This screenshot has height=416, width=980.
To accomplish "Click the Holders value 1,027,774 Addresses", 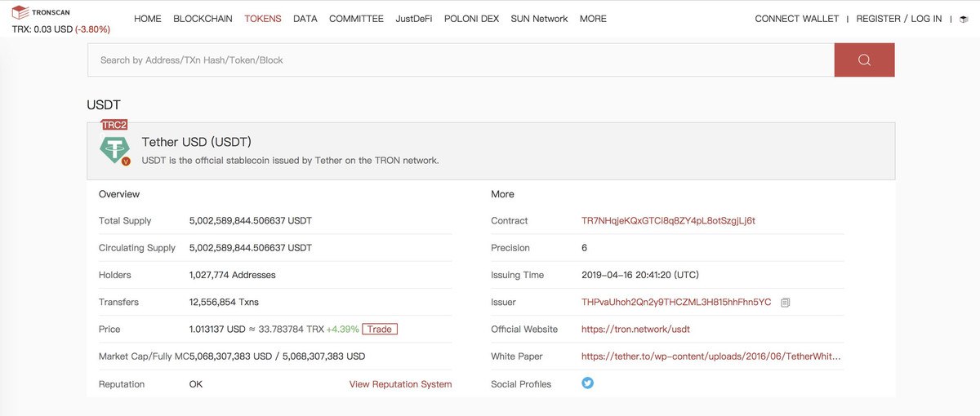I will 232,275.
